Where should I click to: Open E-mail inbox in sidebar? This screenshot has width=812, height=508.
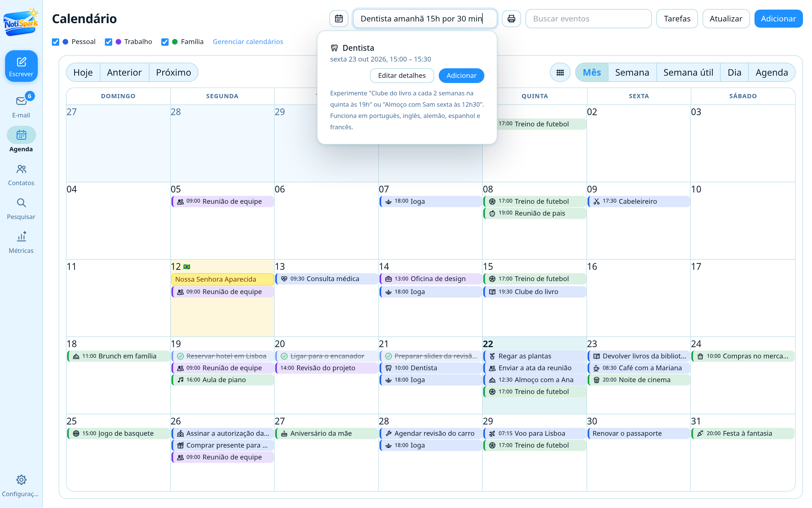coord(21,106)
